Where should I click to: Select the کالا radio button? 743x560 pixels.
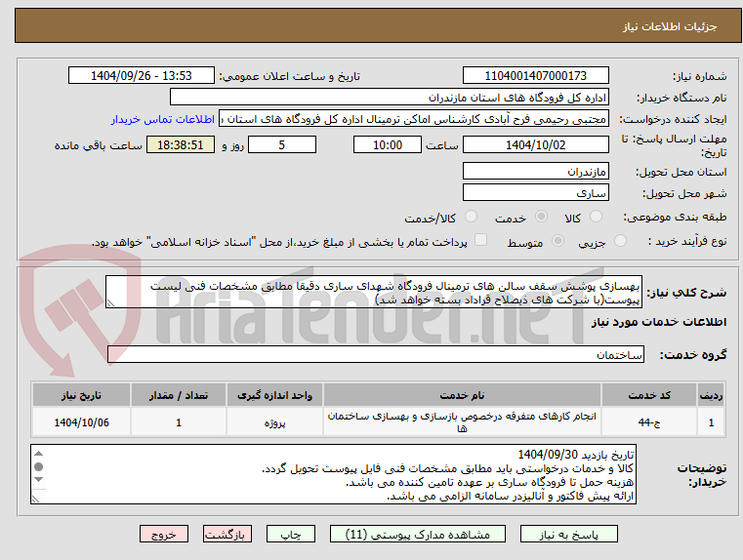click(596, 217)
